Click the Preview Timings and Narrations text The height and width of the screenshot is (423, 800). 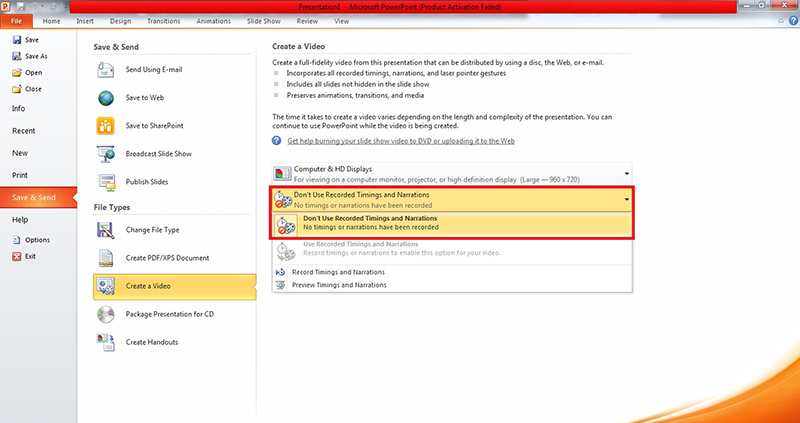point(339,285)
